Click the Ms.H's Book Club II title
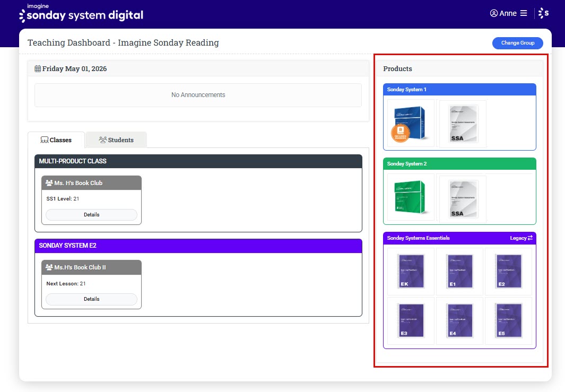Viewport: 565px width, 392px height. click(x=80, y=267)
